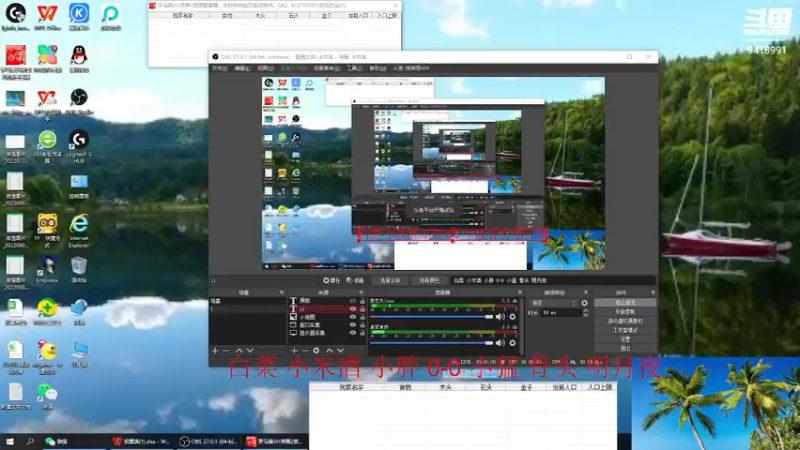The image size is (800, 450).
Task: Click the transition duration spinner arrows
Action: click(585, 313)
